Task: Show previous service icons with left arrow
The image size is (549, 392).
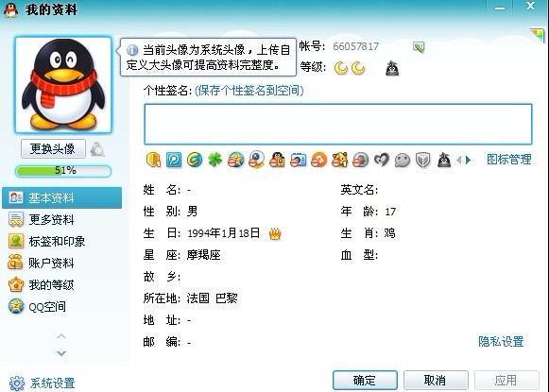Action: coord(459,161)
